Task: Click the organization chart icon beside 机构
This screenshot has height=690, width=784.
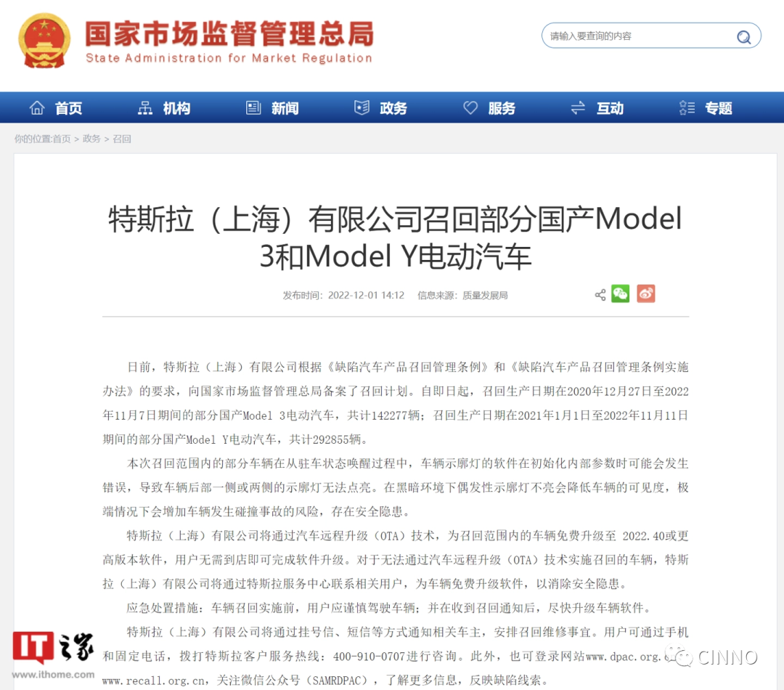Action: [x=145, y=107]
